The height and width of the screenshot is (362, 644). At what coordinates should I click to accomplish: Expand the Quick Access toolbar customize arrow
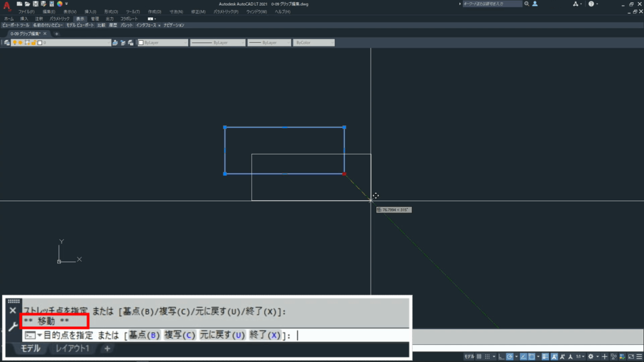(x=67, y=4)
